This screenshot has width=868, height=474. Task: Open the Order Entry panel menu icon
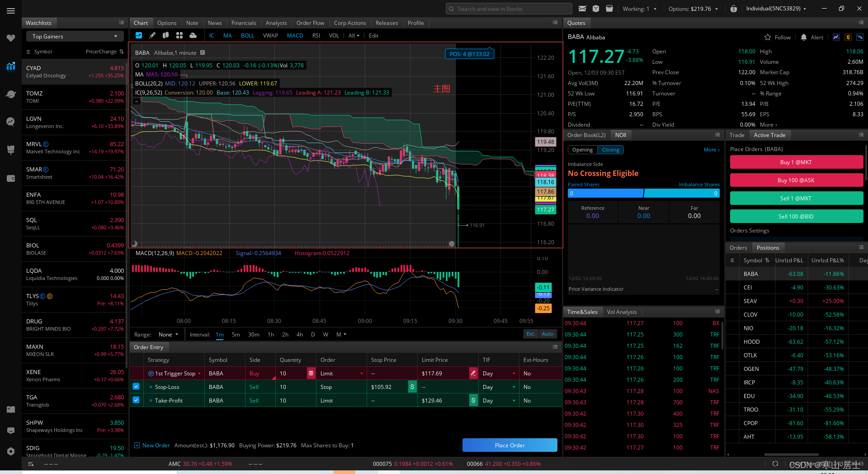(555, 347)
